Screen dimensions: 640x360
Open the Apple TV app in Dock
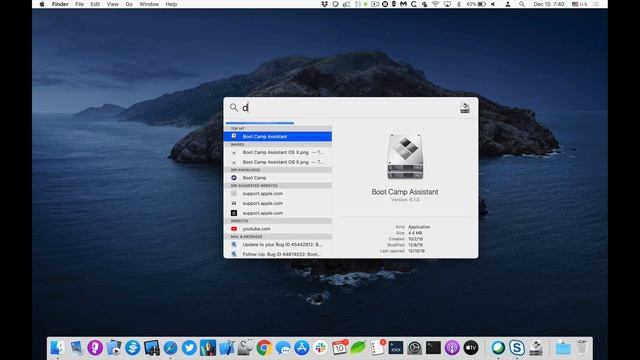click(x=471, y=348)
